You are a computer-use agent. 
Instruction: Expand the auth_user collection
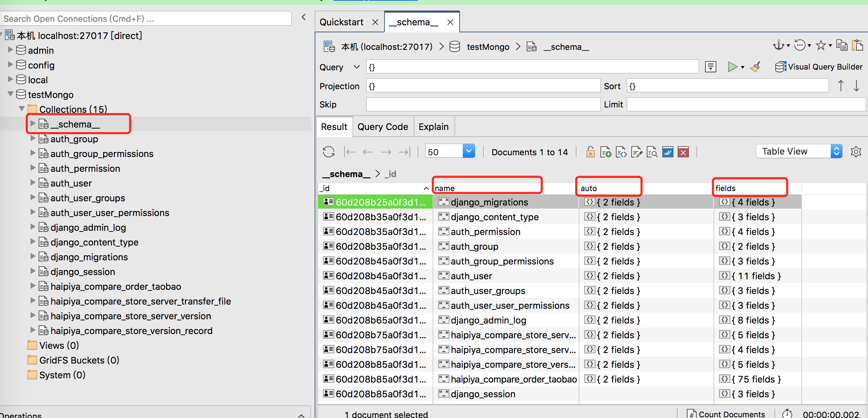click(x=33, y=183)
